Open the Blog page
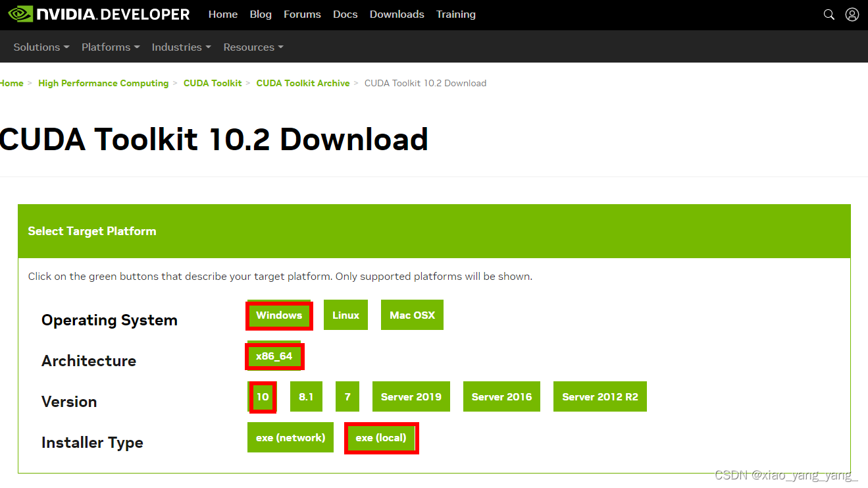868x488 pixels. 261,14
